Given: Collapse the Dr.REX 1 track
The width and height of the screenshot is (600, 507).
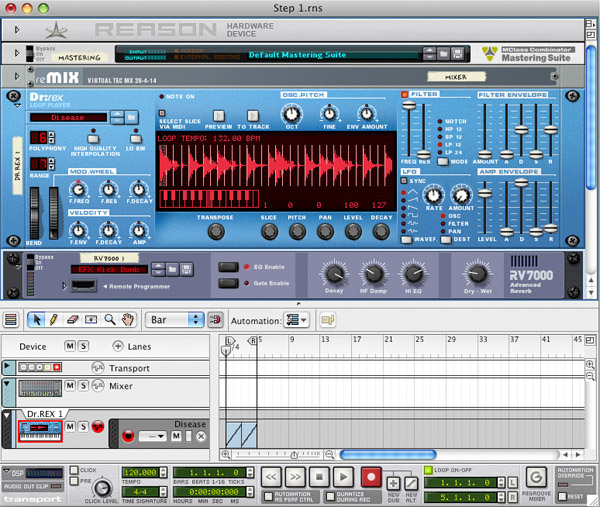Looking at the screenshot, I should tap(7, 415).
